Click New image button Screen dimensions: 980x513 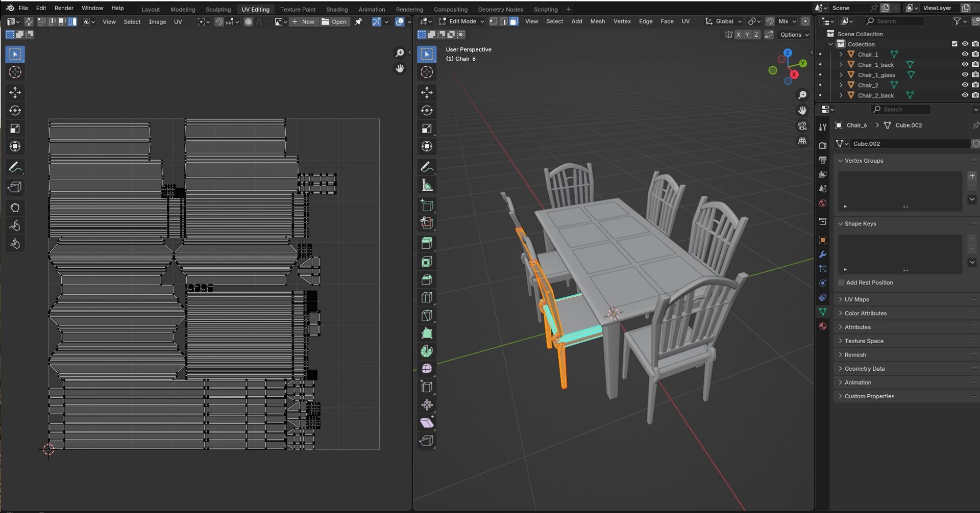pos(304,22)
